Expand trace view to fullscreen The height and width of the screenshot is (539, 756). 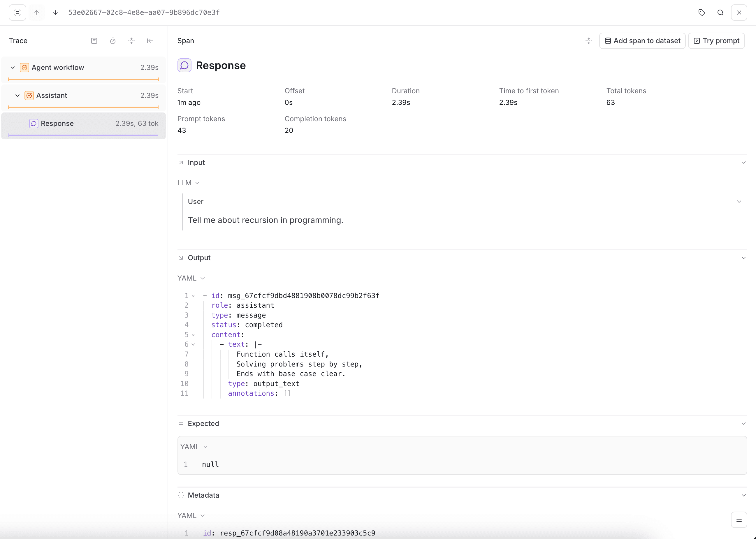coord(17,12)
